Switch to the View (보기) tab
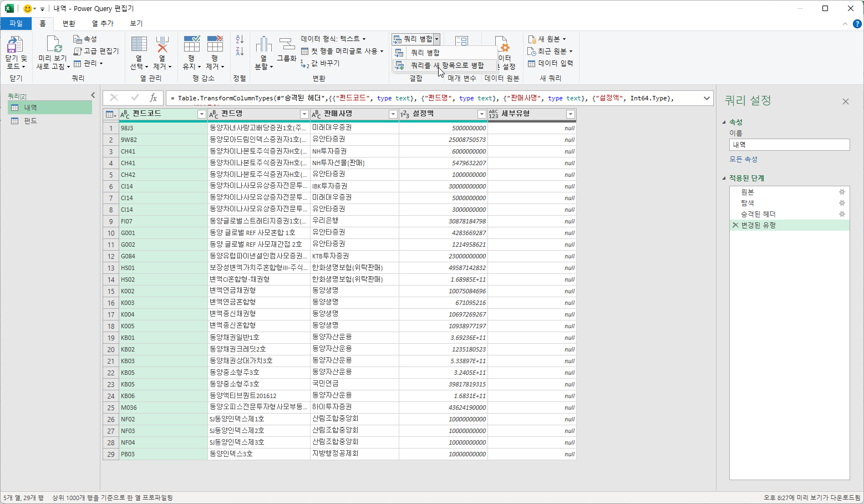 pyautogui.click(x=136, y=23)
